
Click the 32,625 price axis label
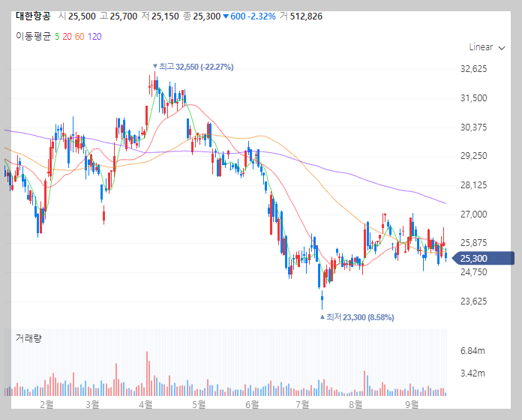473,69
